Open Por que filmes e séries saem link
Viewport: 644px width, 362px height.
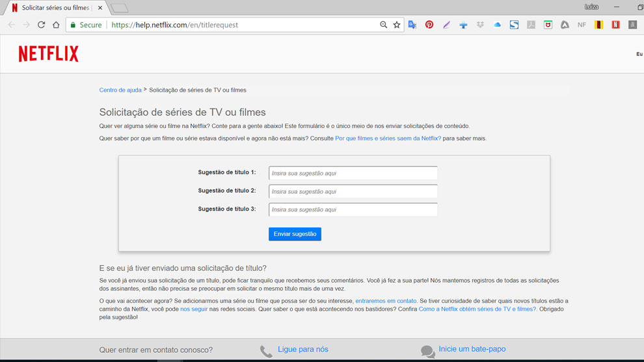click(388, 138)
